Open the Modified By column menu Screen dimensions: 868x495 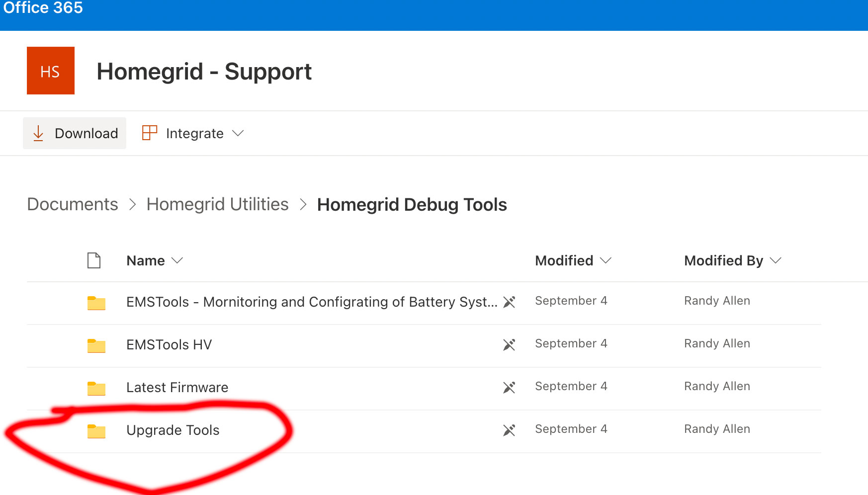click(776, 260)
